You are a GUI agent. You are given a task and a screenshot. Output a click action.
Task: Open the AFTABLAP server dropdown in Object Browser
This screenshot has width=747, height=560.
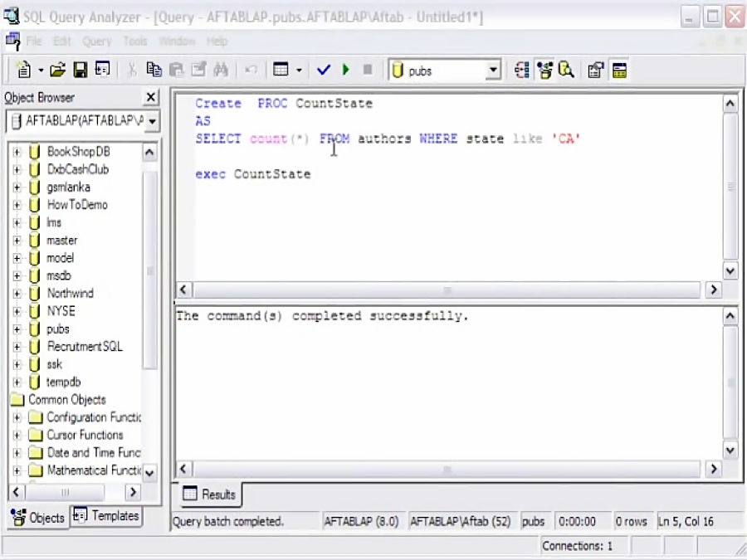click(153, 121)
